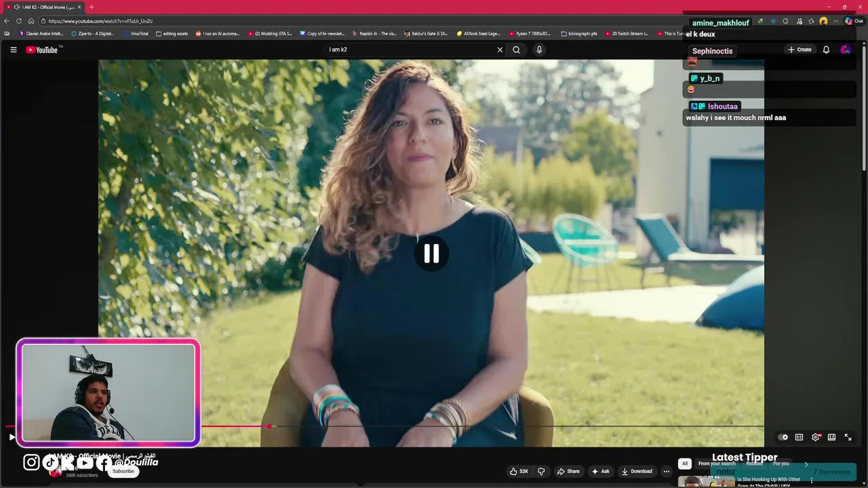Show more filter chips with the arrow
This screenshot has height=488, width=868.
pos(806,464)
